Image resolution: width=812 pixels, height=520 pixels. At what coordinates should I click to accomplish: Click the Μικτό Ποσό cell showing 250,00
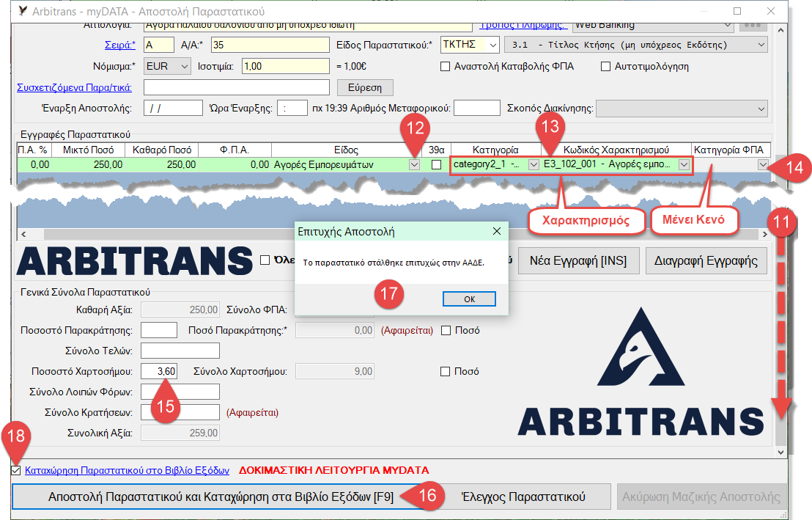tap(89, 164)
